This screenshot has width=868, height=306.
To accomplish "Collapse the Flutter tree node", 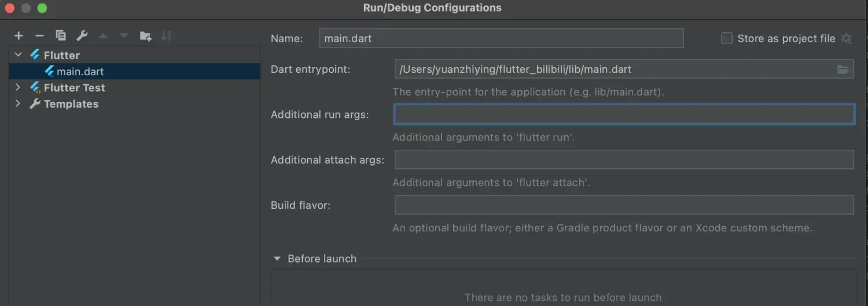I will (18, 55).
